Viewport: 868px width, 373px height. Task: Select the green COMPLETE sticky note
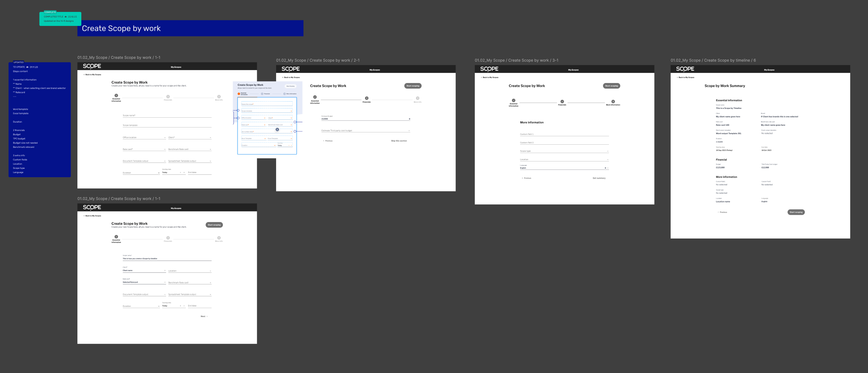tap(60, 19)
